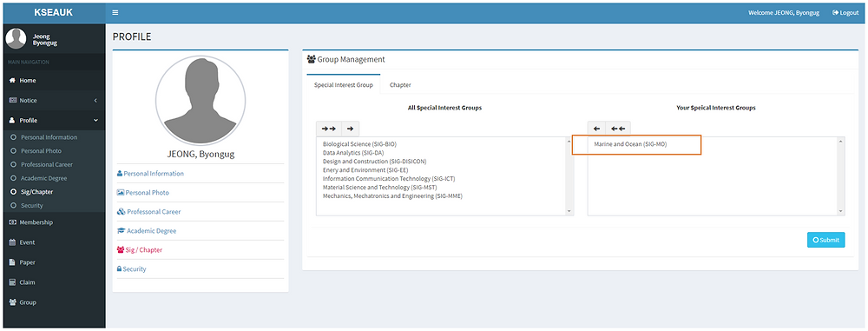Select Biological Science (SIG-BIO)

click(x=360, y=144)
